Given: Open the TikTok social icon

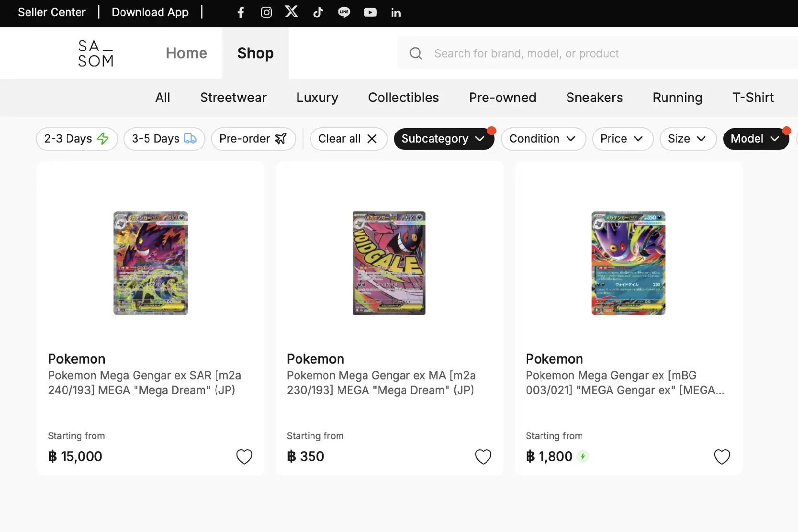Looking at the screenshot, I should [318, 12].
